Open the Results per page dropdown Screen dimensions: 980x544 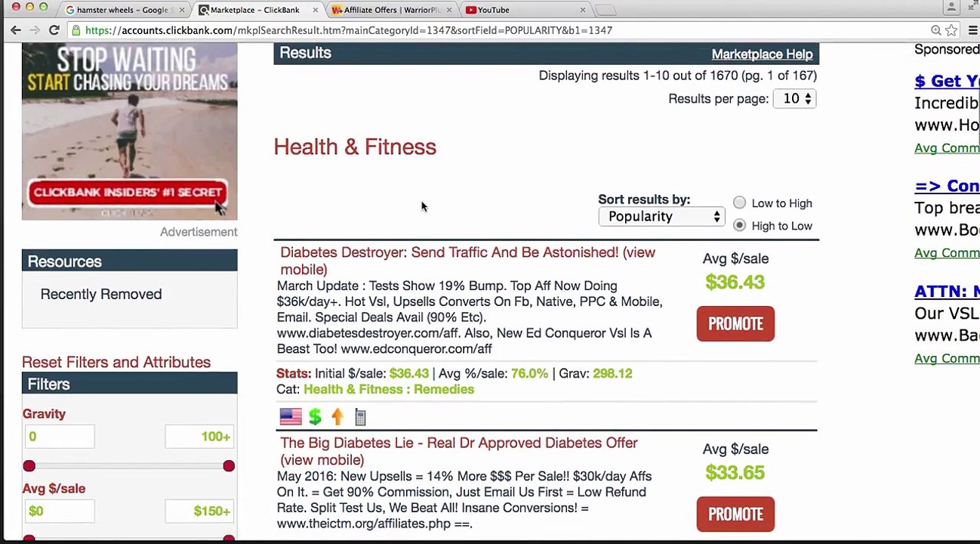pyautogui.click(x=794, y=99)
